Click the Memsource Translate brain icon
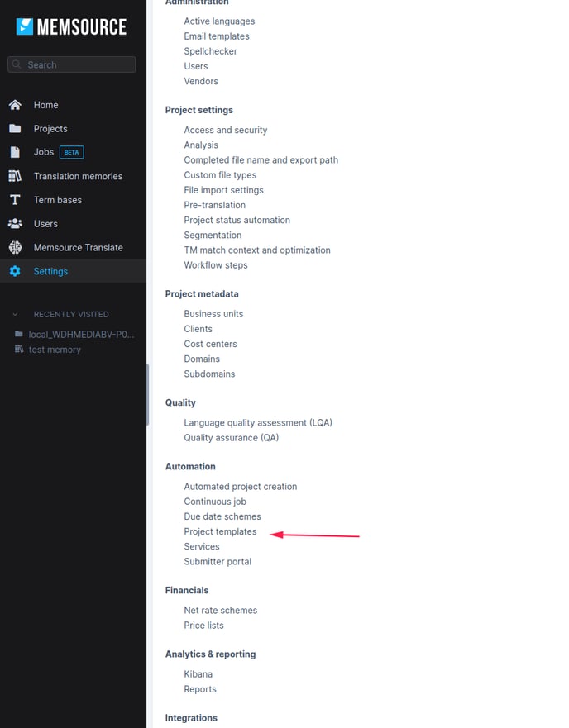The image size is (569, 728). 15,248
